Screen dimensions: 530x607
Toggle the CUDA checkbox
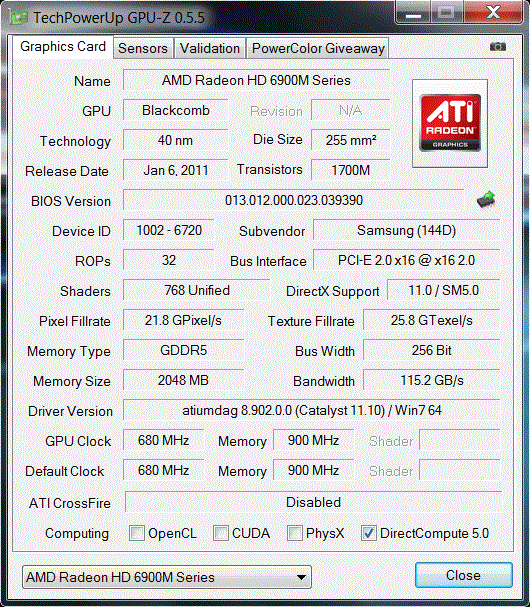click(221, 533)
